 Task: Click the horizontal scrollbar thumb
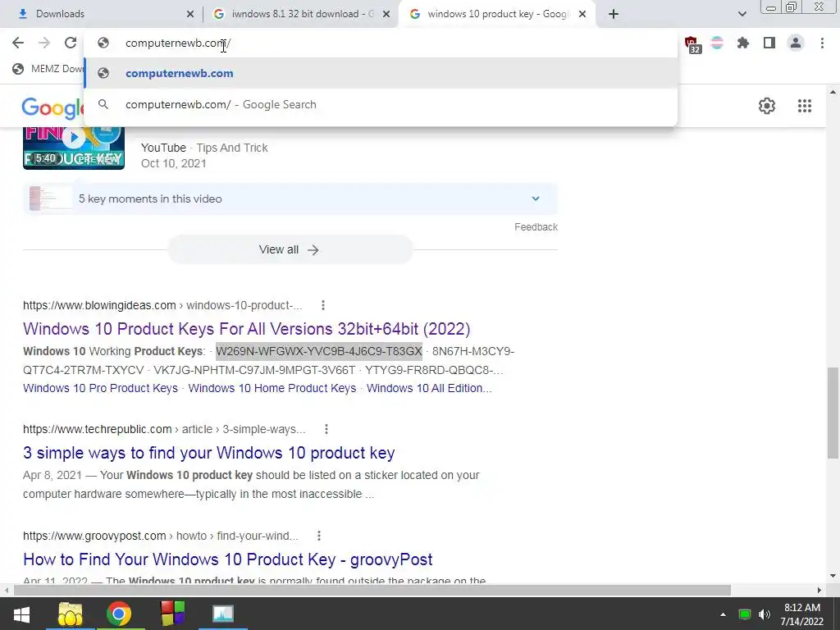click(x=372, y=591)
